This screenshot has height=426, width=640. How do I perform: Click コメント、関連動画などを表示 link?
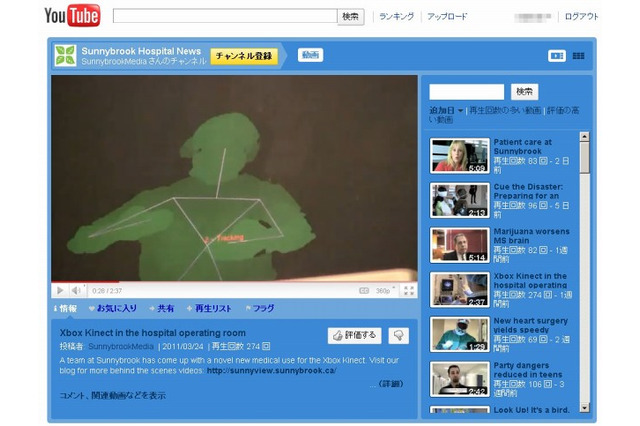click(113, 395)
